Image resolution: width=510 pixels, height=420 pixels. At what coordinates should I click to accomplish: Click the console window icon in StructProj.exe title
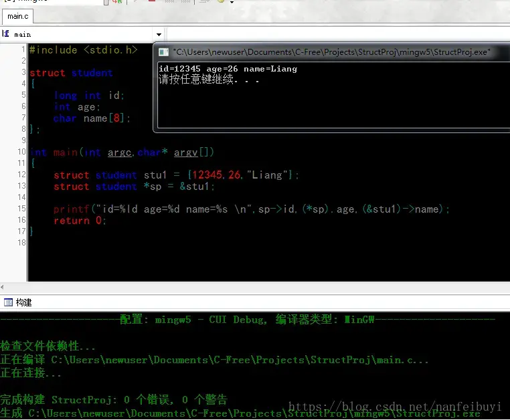pyautogui.click(x=163, y=52)
